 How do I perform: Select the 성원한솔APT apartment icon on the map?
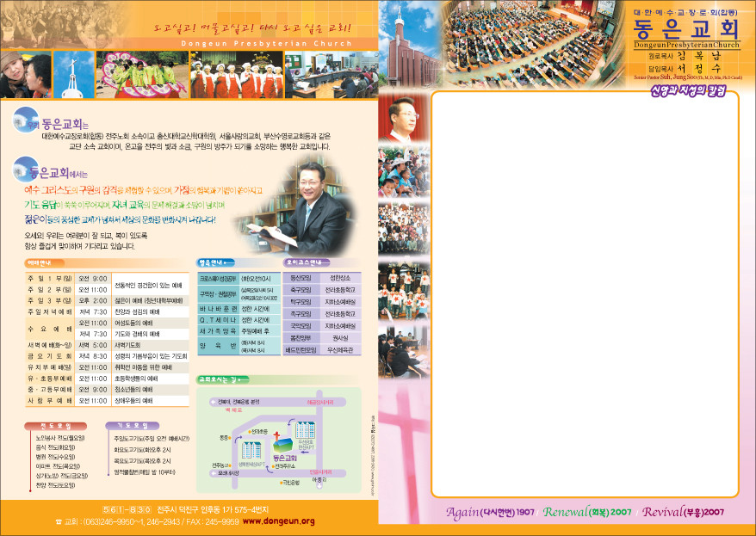pyautogui.click(x=251, y=450)
